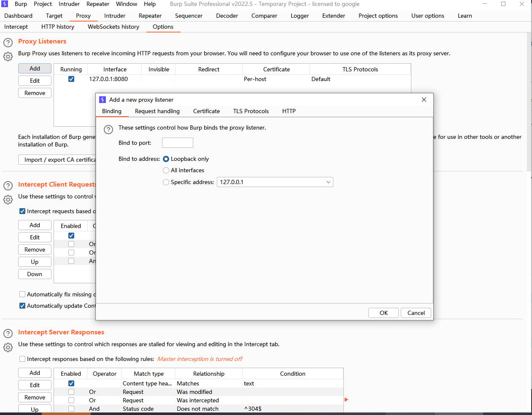Select All interfaces radio button
The height and width of the screenshot is (415, 532).
click(166, 171)
